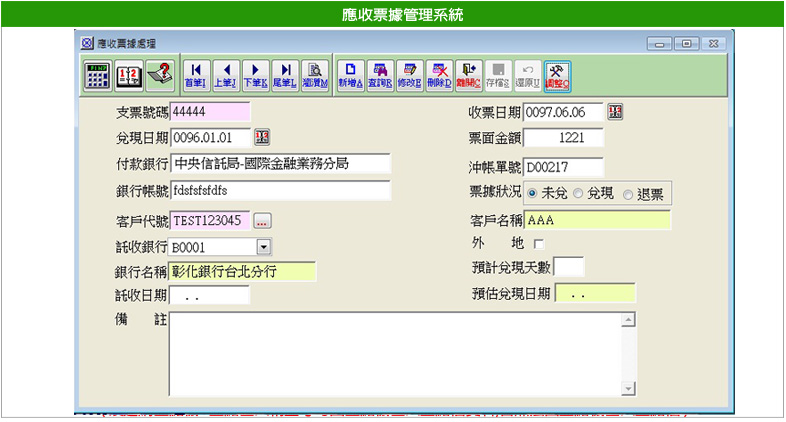The width and height of the screenshot is (786, 422).
Task: Click the 調整 adjust toolbar button
Action: click(559, 74)
